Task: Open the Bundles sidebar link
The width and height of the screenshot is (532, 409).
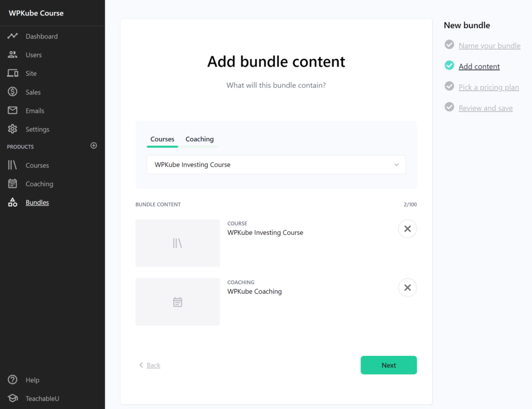Action: pyautogui.click(x=37, y=202)
